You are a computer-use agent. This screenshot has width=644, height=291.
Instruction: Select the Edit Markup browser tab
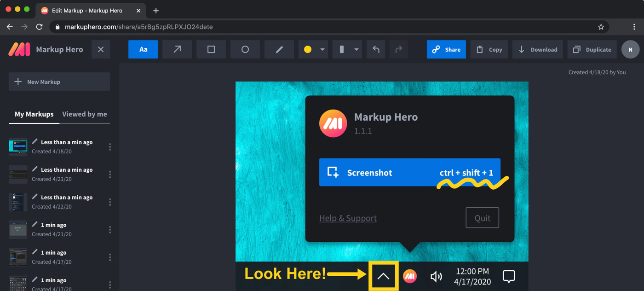click(91, 10)
